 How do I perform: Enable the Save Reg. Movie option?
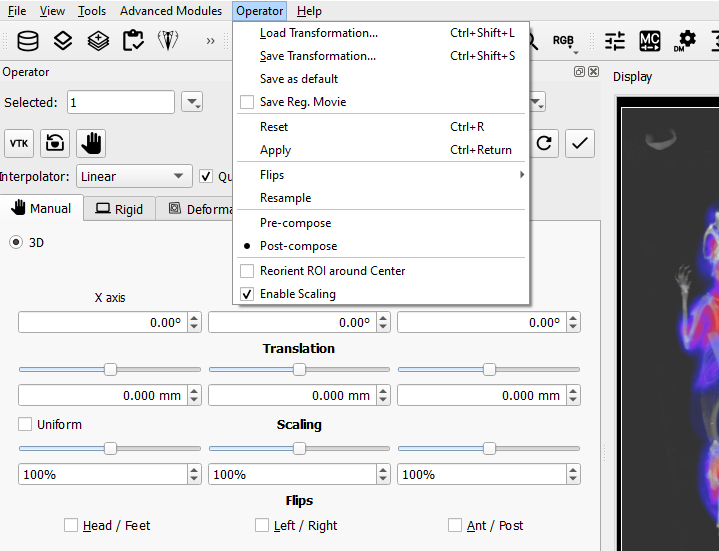click(x=247, y=102)
